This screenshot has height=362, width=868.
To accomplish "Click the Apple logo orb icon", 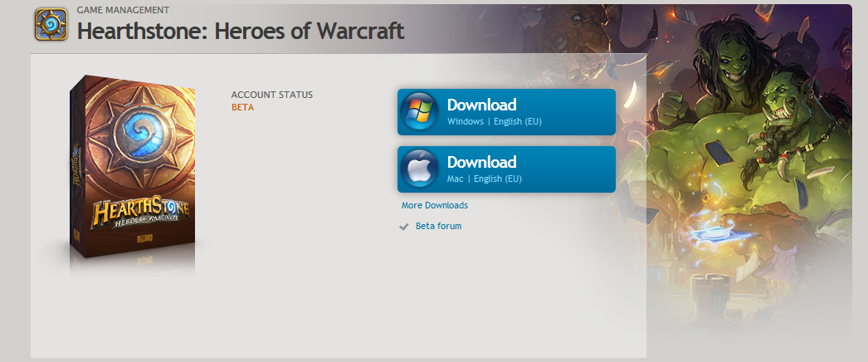I will pos(419,169).
